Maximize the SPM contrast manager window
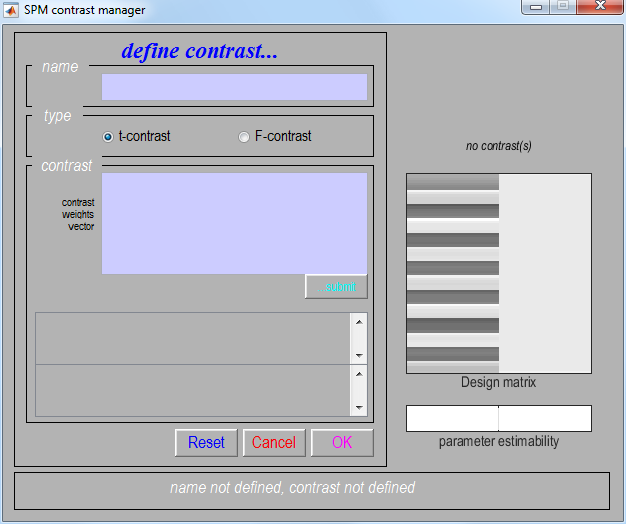626x524 pixels. point(563,6)
